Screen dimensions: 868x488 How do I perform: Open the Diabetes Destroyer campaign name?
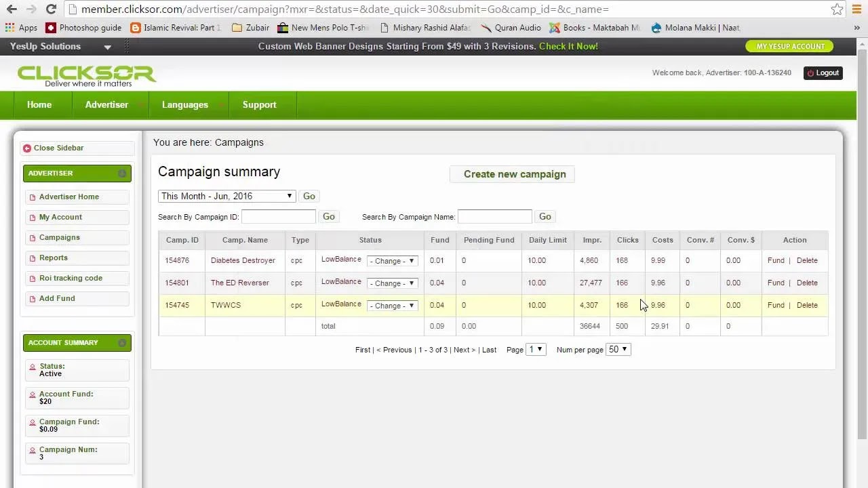click(x=243, y=260)
